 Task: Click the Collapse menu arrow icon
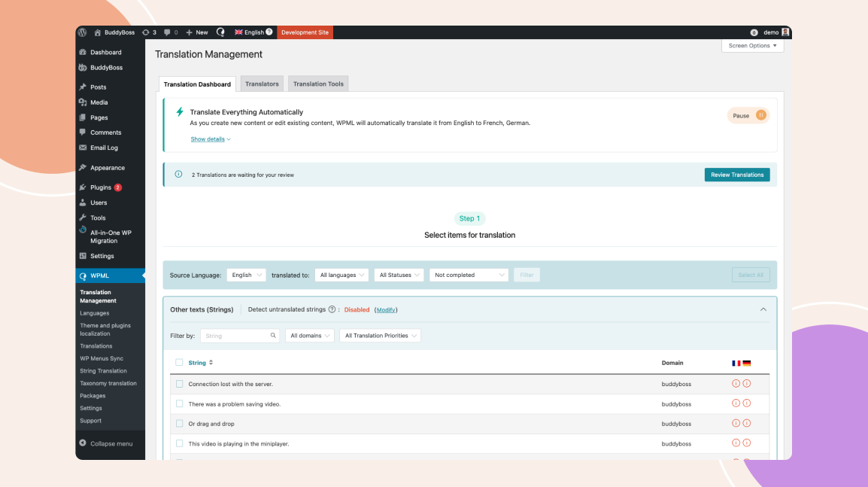pos(83,443)
